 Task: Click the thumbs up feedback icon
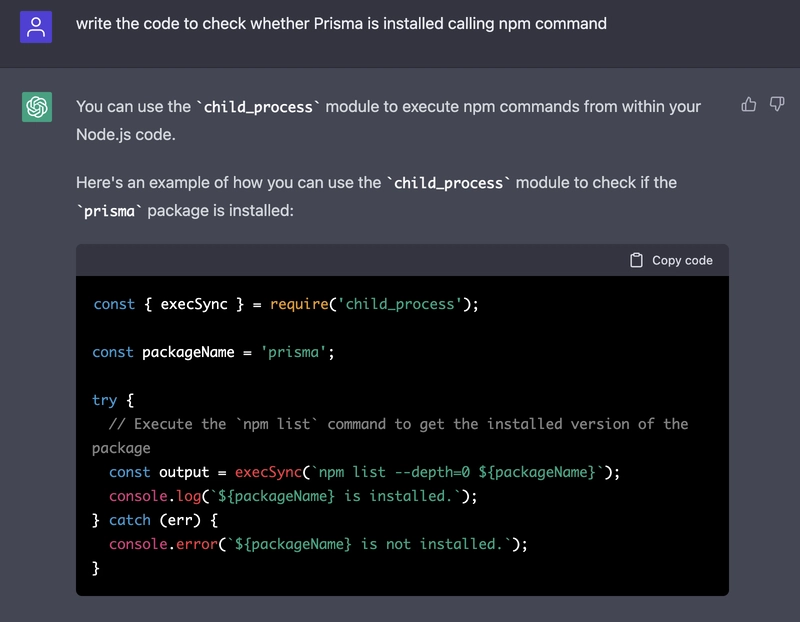[x=749, y=104]
